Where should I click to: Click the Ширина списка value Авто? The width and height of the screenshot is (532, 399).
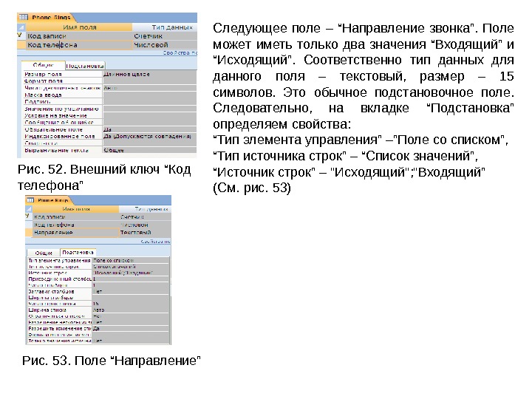[131, 310]
